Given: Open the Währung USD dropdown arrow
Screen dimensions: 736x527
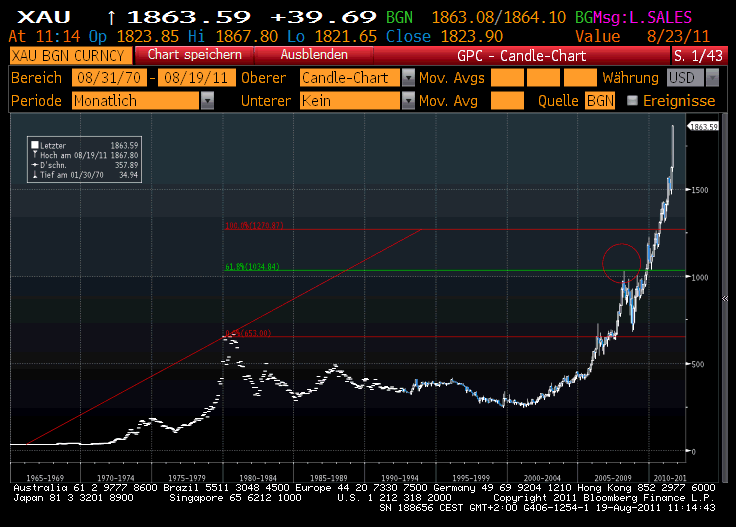Looking at the screenshot, I should (x=713, y=77).
